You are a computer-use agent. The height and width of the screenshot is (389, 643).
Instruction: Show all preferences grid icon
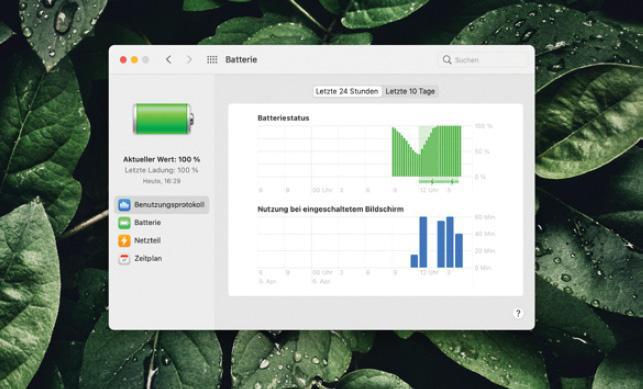pos(212,60)
